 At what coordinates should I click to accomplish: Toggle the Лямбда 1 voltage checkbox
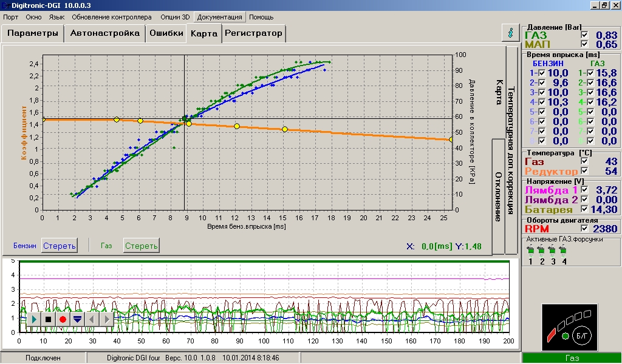tap(584, 190)
